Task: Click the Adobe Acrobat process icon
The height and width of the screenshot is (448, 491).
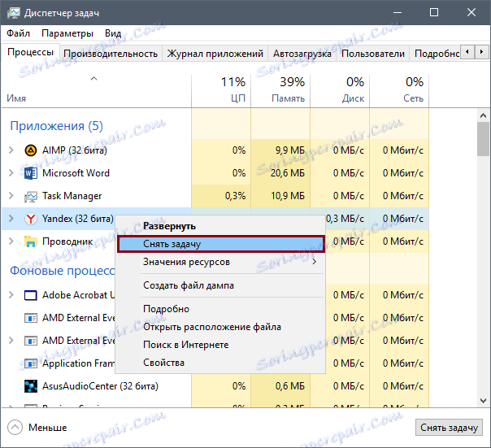Action: 31,295
